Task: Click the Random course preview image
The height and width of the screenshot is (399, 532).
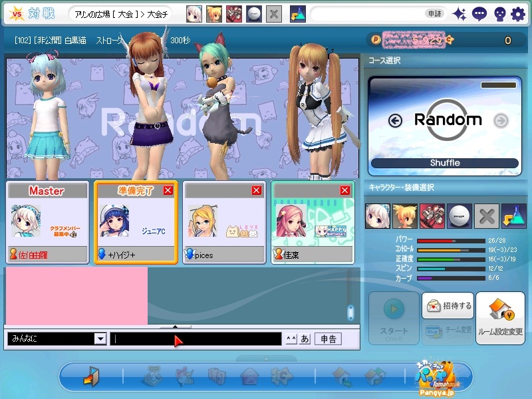Action: pos(445,126)
